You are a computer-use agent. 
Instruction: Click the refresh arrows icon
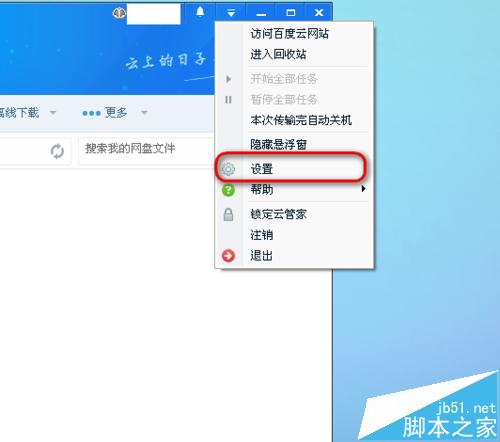point(57,151)
